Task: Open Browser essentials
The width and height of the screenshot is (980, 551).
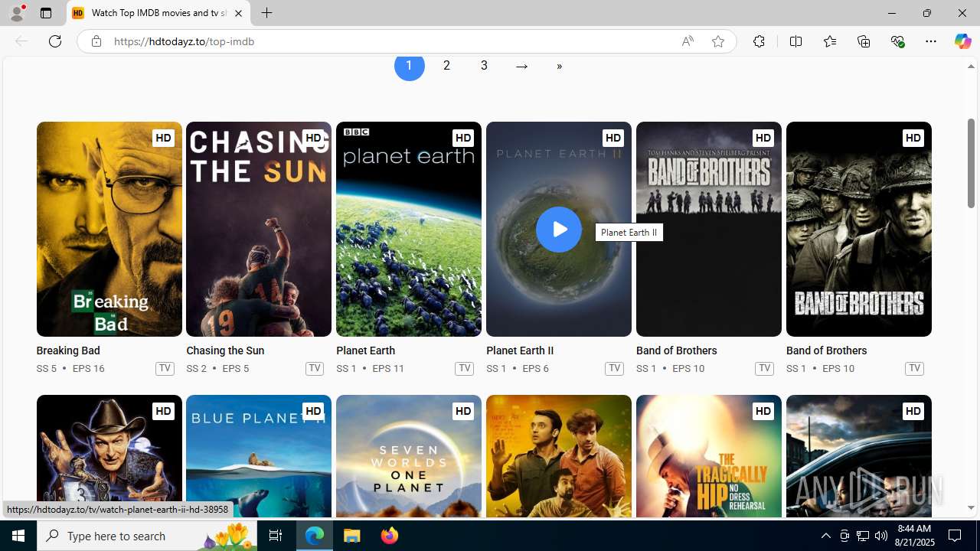Action: tap(897, 41)
